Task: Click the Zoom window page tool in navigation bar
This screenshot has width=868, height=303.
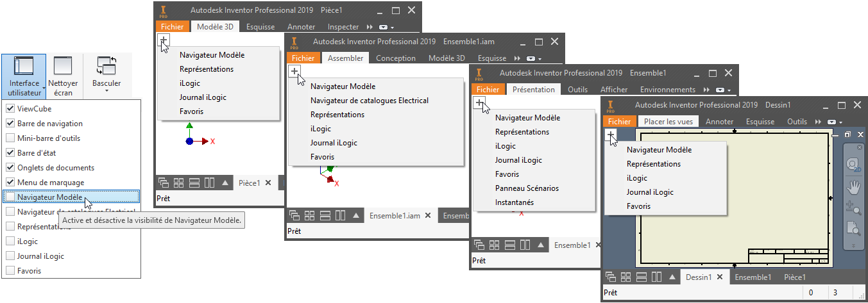Action: coord(853,227)
